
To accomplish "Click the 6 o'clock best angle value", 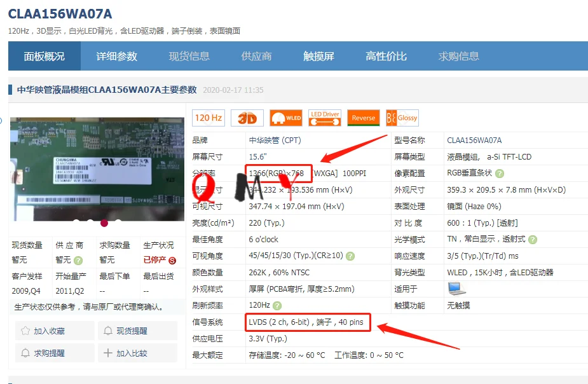I will click(x=264, y=239).
